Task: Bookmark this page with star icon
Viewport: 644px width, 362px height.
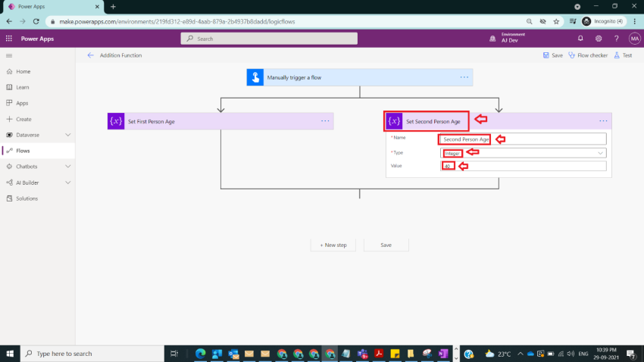Action: pos(556,21)
